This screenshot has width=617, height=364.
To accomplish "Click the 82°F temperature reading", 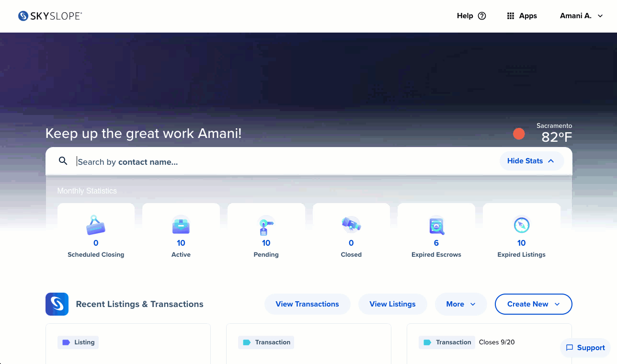I will [x=557, y=137].
